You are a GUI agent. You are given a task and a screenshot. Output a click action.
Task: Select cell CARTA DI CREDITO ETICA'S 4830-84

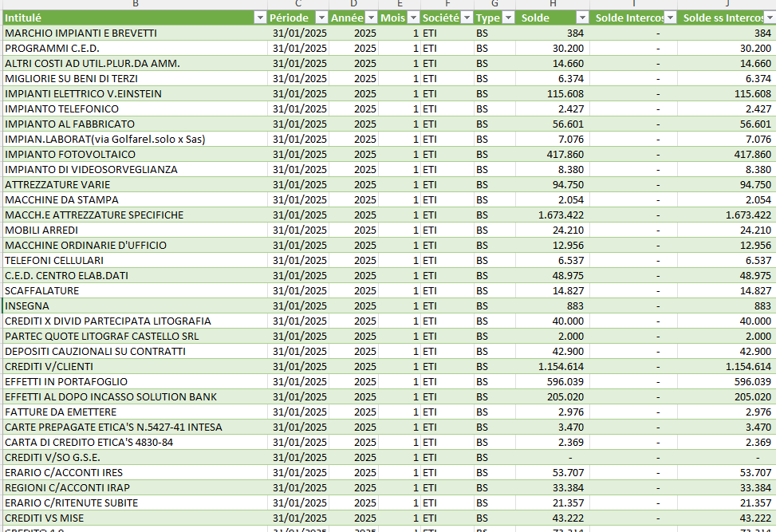135,443
